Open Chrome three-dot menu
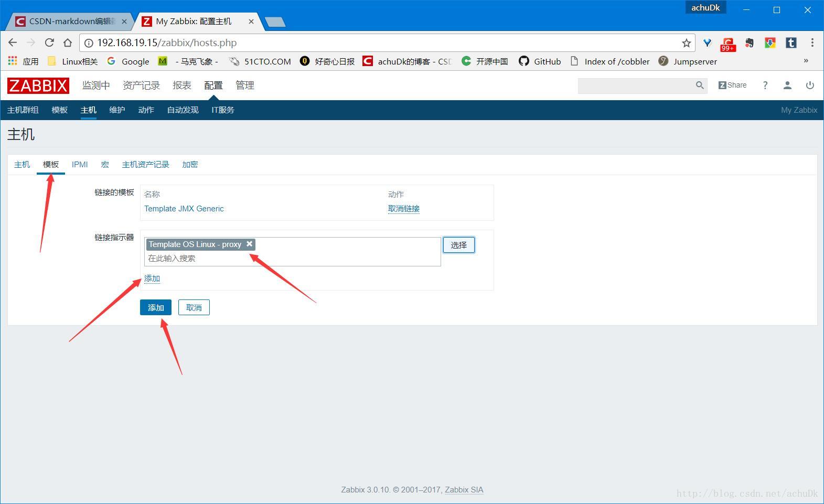Image resolution: width=824 pixels, height=504 pixels. click(x=812, y=42)
